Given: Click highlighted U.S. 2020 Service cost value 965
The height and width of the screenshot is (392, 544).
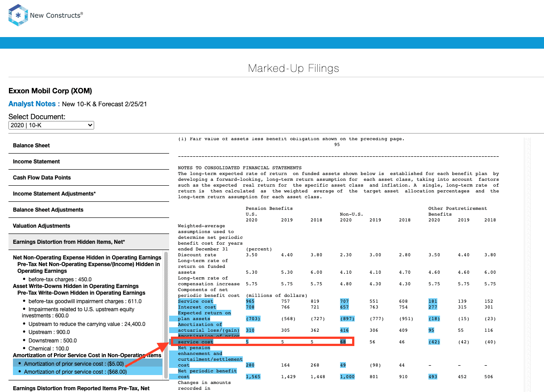Looking at the screenshot, I should (250, 301).
